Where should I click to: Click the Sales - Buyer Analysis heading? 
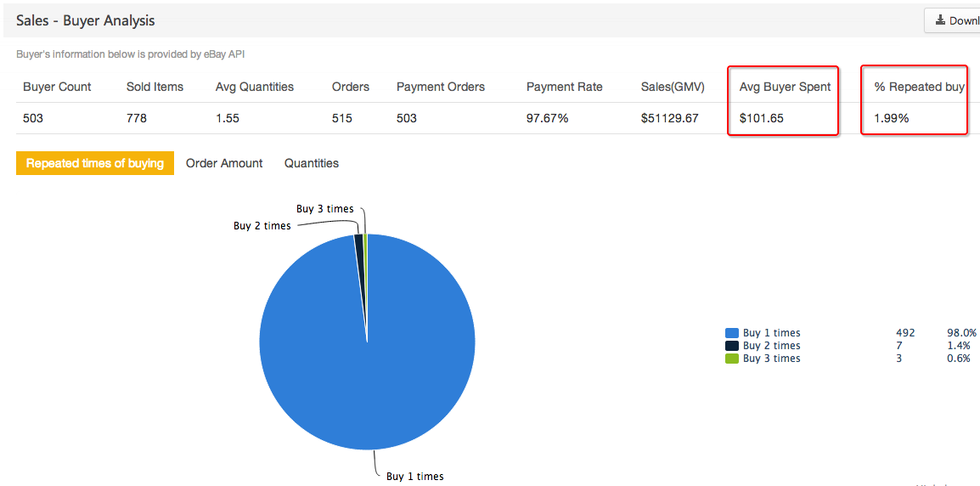(x=86, y=20)
